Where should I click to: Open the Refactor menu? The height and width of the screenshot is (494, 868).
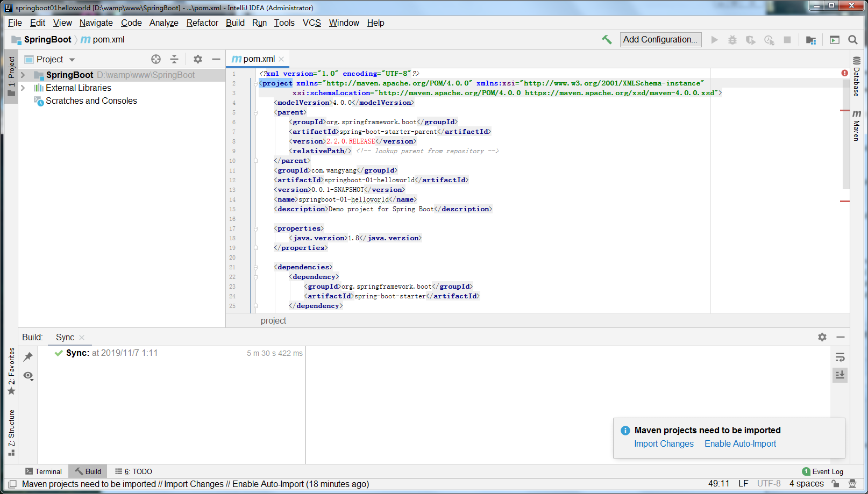[x=202, y=23]
